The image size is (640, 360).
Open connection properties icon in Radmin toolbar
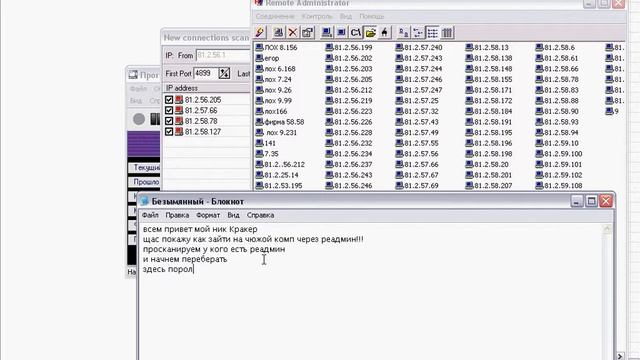[308, 32]
